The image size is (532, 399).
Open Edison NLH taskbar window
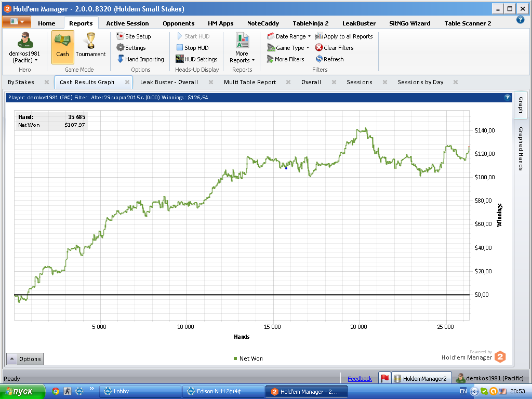[x=223, y=392]
